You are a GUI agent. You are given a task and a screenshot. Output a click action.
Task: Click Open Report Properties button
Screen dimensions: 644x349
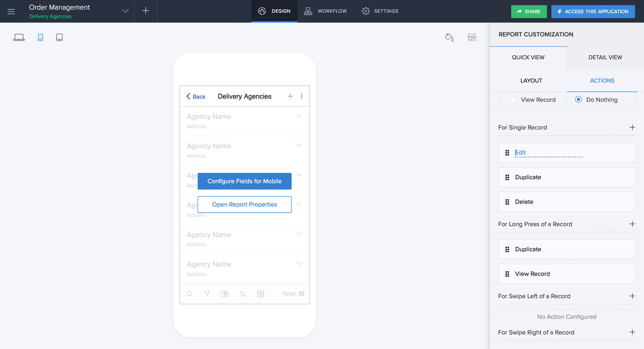[x=244, y=205]
